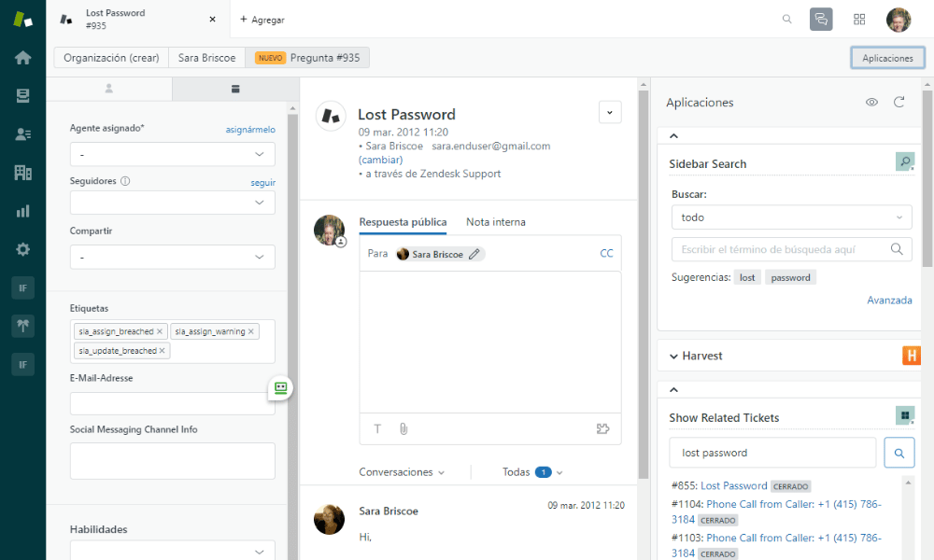Open the Agente asignado dropdown

pos(172,154)
